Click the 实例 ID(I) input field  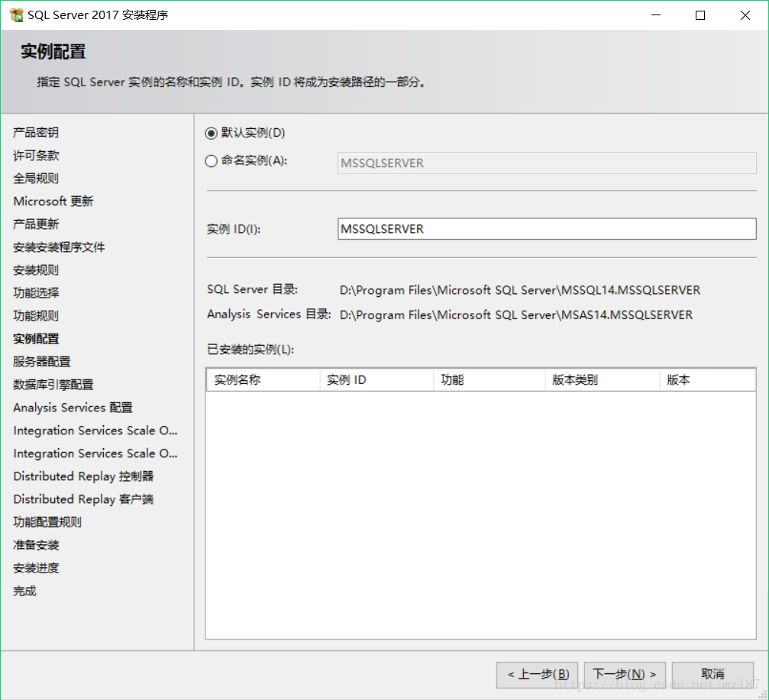coord(547,229)
